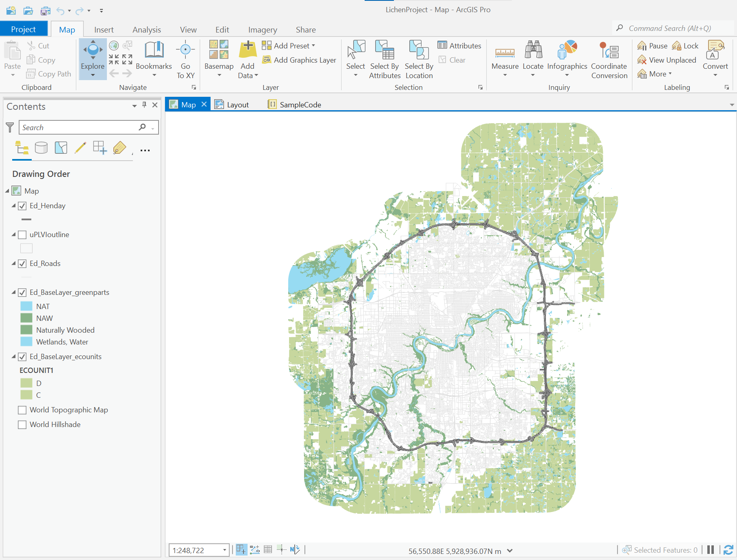
Task: Click the Go To XY tool
Action: click(x=185, y=59)
